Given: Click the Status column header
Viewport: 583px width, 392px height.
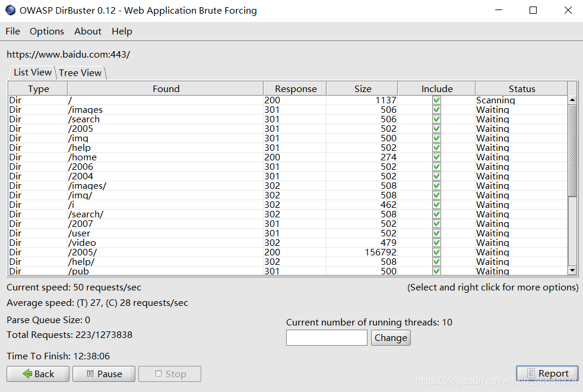Looking at the screenshot, I should (522, 88).
